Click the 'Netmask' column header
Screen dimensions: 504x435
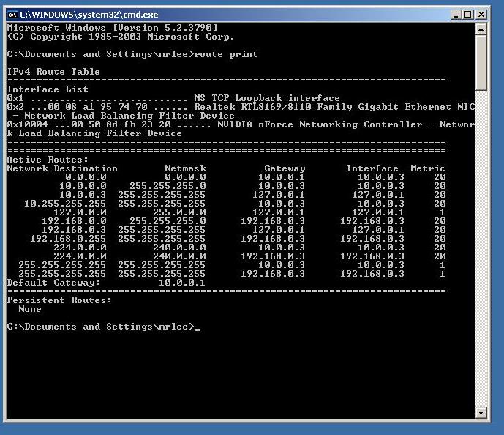[185, 168]
